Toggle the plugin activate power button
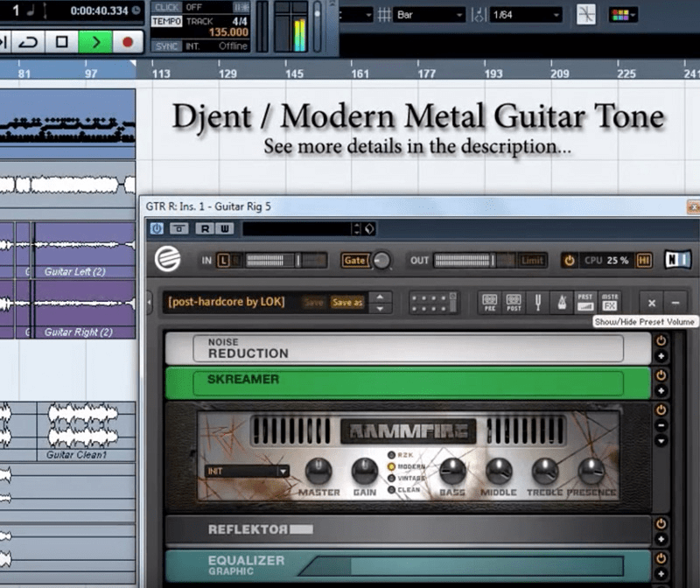 pyautogui.click(x=157, y=228)
